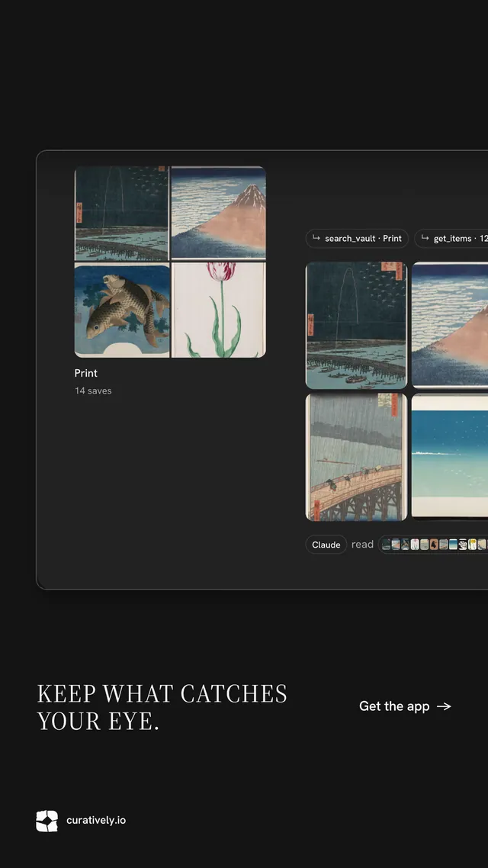Click the search_vault · Print chip
This screenshot has height=868, width=488.
point(357,239)
